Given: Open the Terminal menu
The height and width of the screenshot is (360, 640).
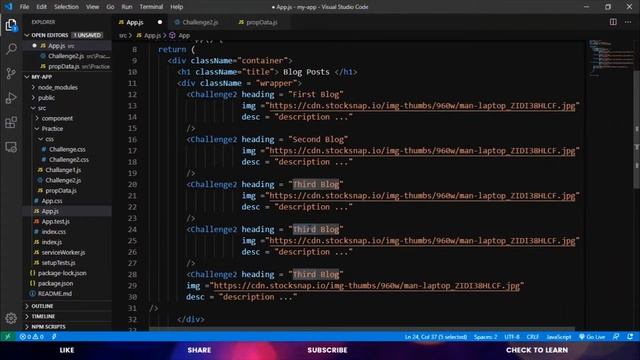Looking at the screenshot, I should (x=151, y=7).
